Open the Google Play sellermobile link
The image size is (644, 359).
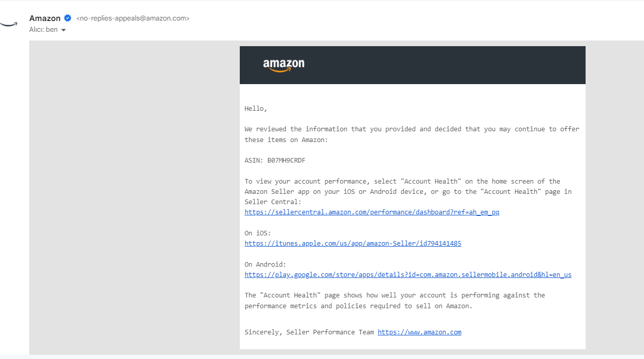tap(408, 274)
